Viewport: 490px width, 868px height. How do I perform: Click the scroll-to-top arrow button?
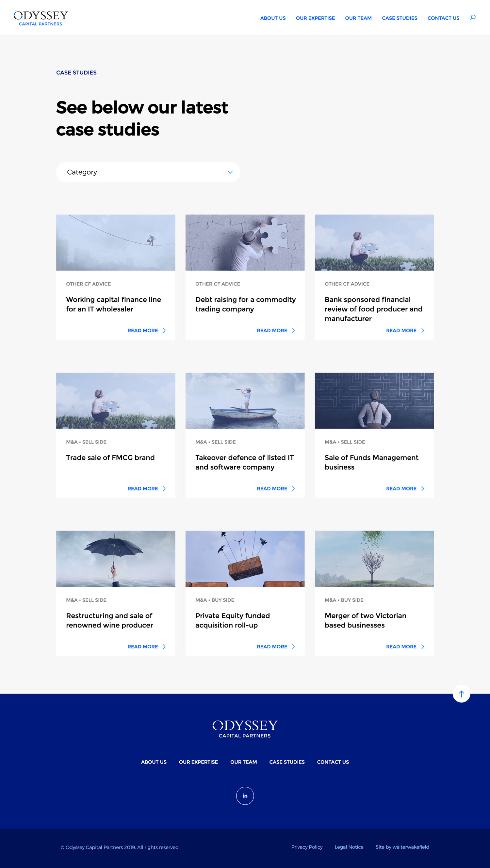tap(461, 693)
